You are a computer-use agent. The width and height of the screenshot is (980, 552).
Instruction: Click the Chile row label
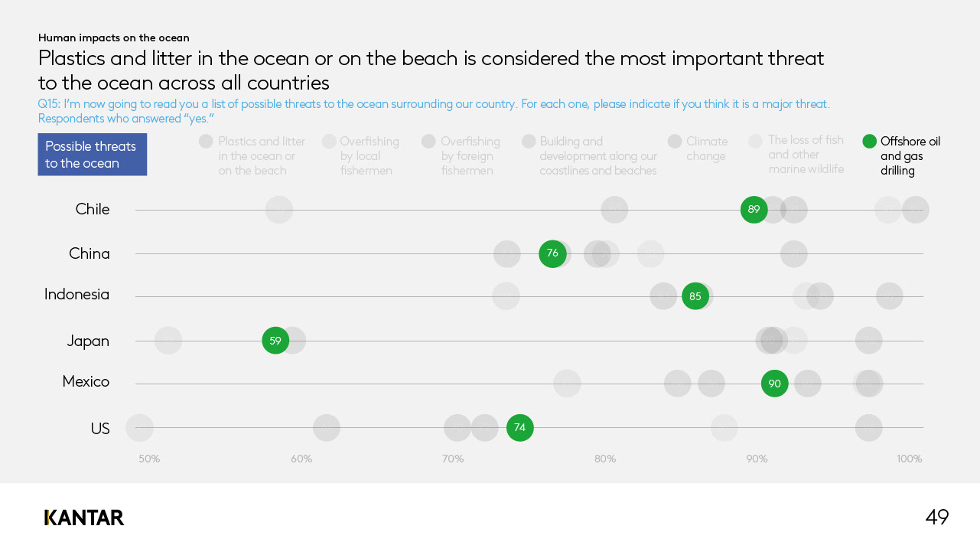93,209
